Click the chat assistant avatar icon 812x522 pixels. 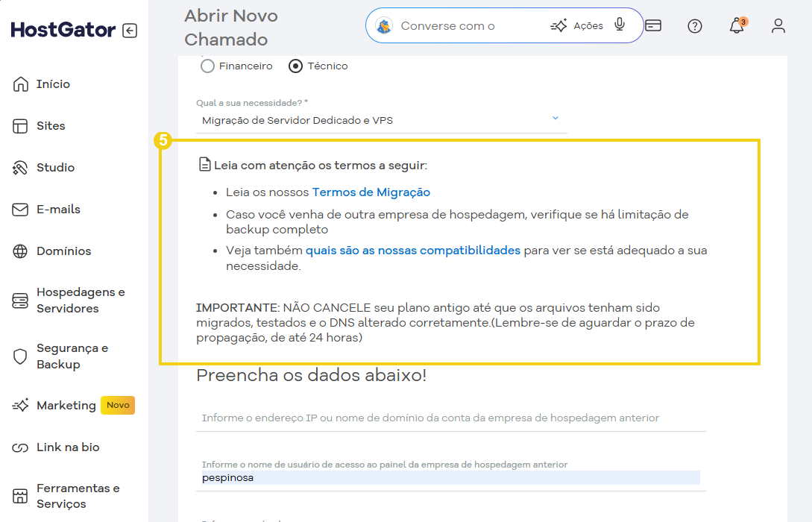coord(384,26)
